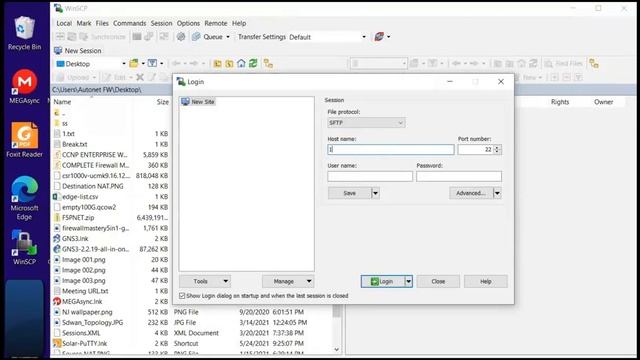Viewport: 640px width, 360px height.
Task: Open Preferences gear icon in toolbar
Action: [x=180, y=37]
